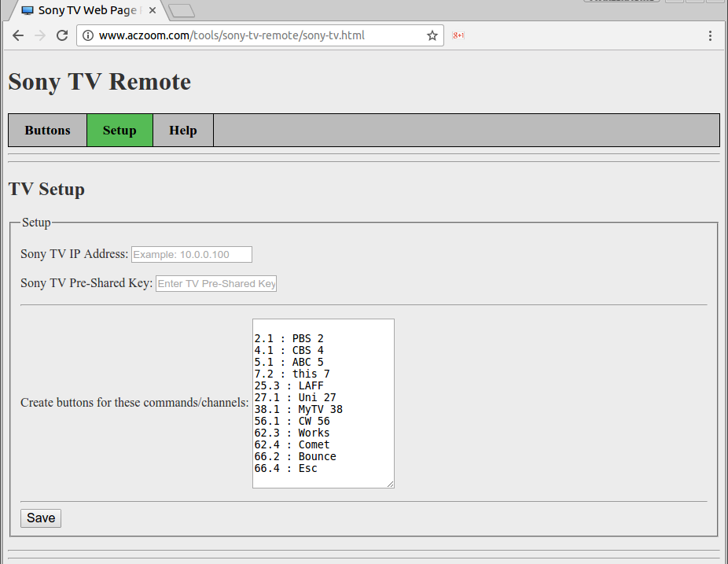Click the 'Sony TV IP Address:' label
The height and width of the screenshot is (564, 728).
point(74,254)
